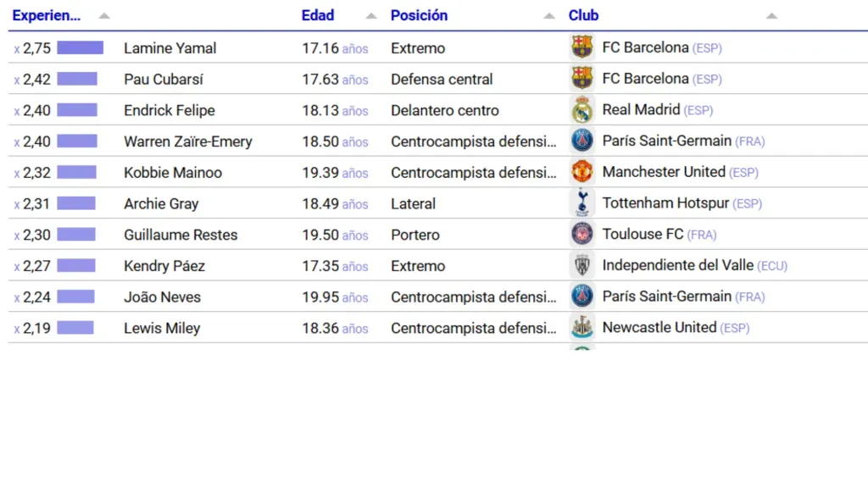Select the Paris Saint-Germain crest next to Warren Zaïre-Emery
This screenshot has width=868, height=488.
582,141
